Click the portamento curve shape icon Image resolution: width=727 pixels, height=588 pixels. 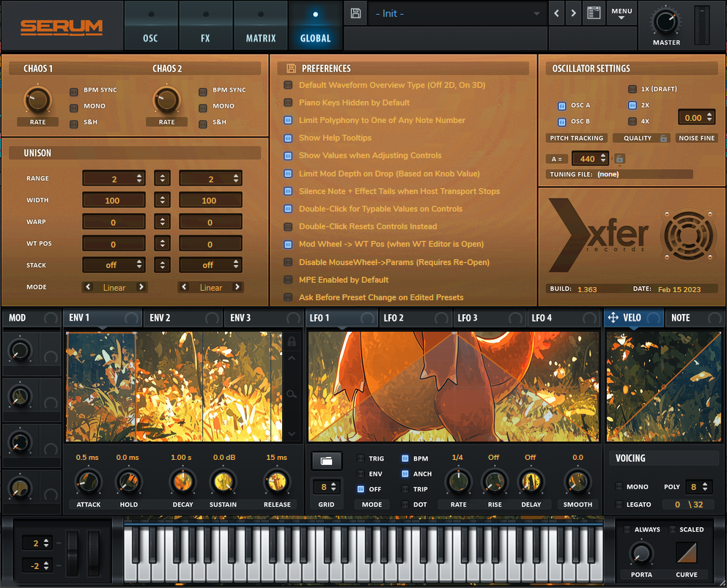tap(686, 552)
